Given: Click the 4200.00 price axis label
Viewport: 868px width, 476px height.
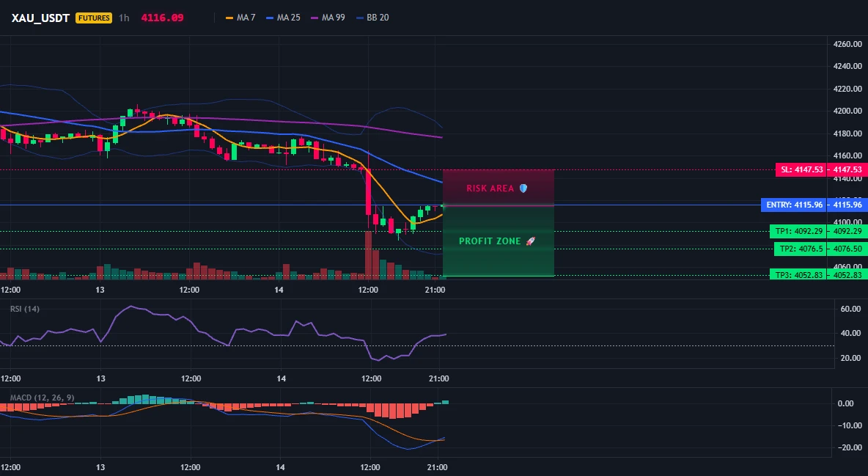Looking at the screenshot, I should 847,111.
